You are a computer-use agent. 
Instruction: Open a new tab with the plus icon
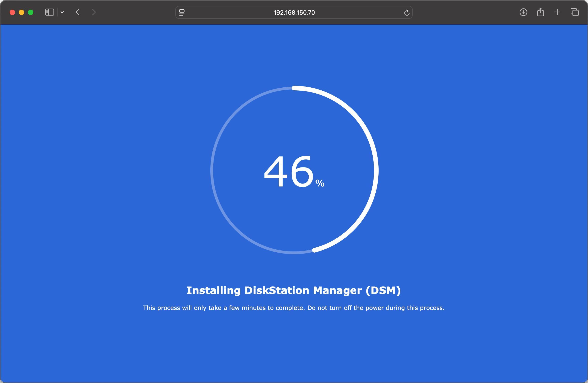[557, 12]
